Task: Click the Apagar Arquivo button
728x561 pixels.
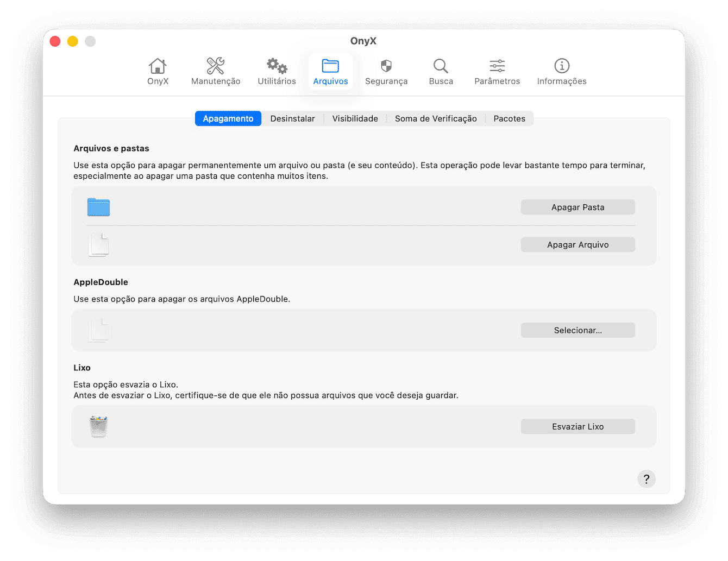Action: click(x=578, y=244)
